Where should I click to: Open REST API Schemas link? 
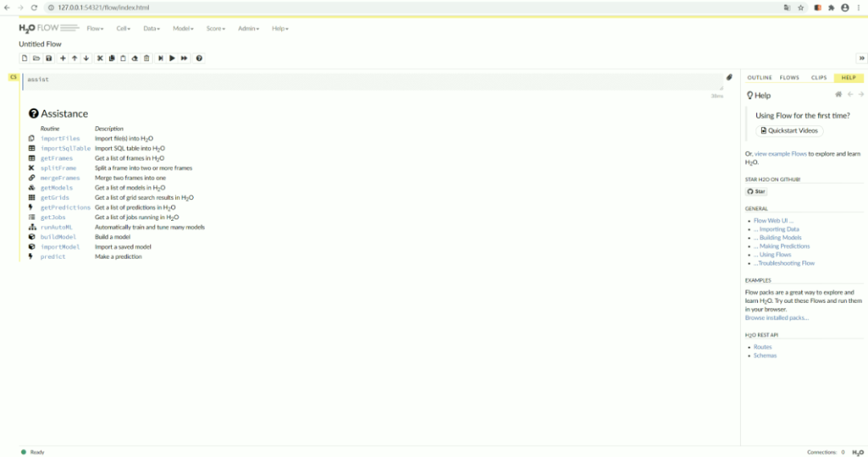(765, 356)
